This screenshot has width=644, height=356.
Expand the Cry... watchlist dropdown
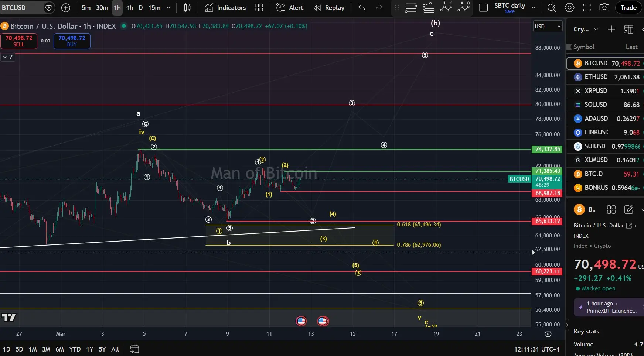click(x=586, y=29)
